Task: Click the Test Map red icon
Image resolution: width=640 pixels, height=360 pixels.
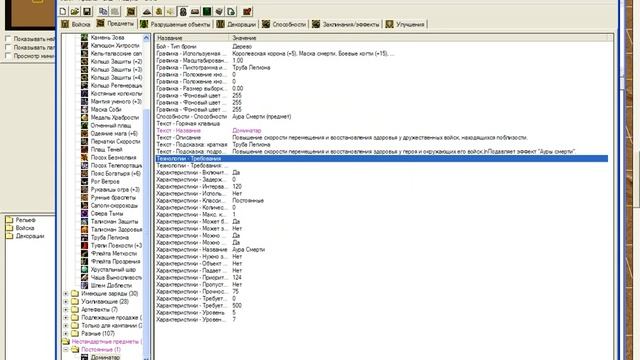Action: [x=247, y=11]
